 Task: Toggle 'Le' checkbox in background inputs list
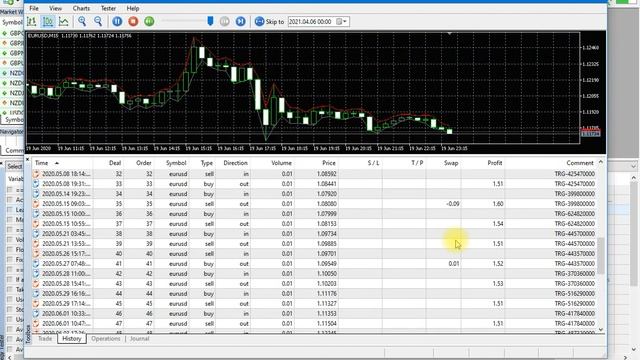(x=10, y=210)
